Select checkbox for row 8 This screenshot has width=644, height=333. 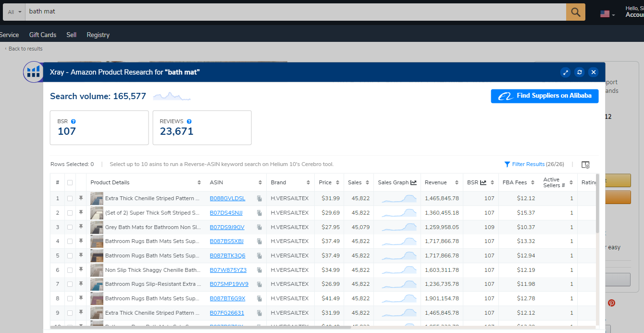(x=70, y=298)
